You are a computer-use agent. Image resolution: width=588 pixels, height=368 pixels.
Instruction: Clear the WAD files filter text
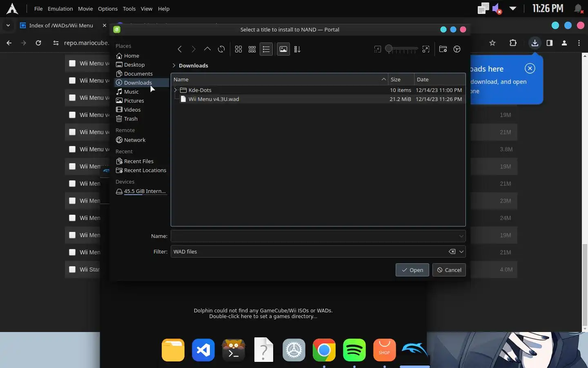tap(452, 251)
